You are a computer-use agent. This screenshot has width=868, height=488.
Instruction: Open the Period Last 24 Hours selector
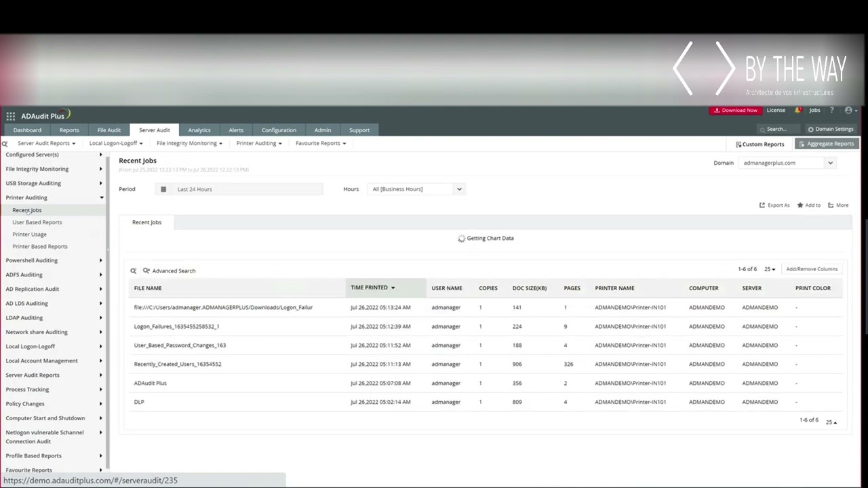[x=239, y=189]
